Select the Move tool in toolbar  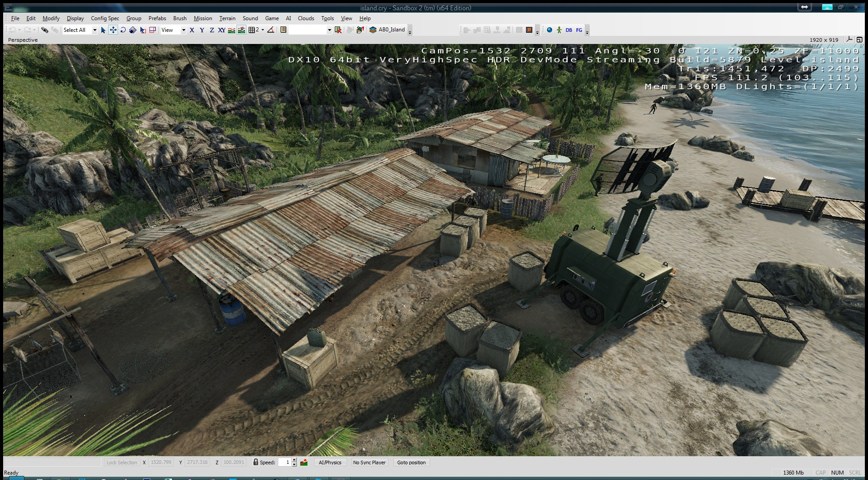(113, 30)
